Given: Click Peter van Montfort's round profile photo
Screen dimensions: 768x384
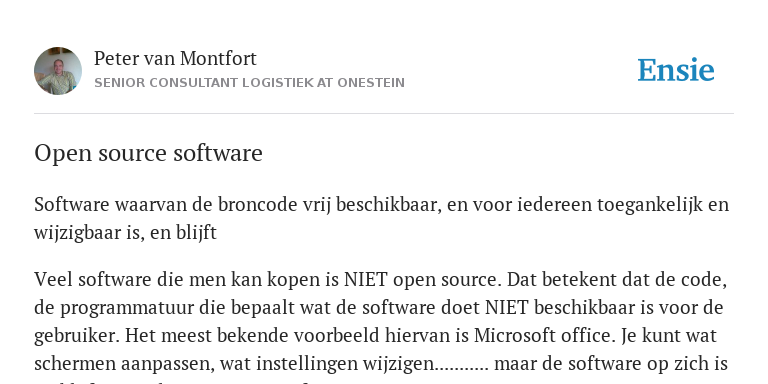Looking at the screenshot, I should [58, 71].
